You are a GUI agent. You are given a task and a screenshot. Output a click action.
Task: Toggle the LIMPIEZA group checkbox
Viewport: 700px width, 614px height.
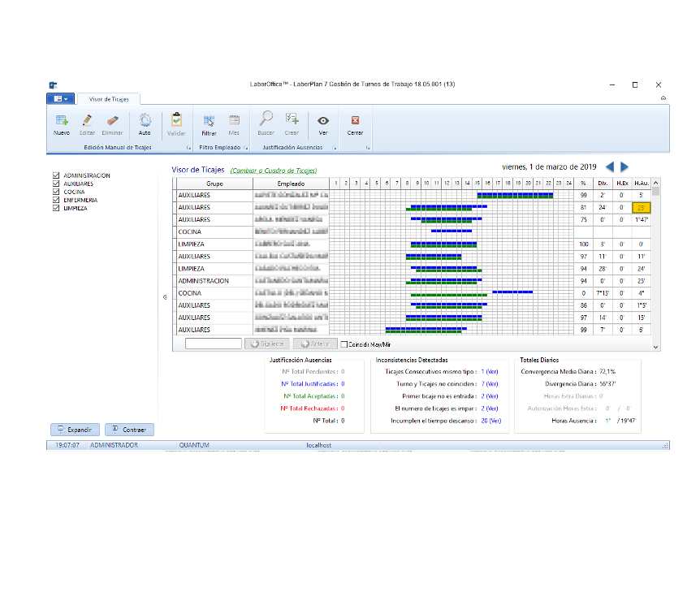56,208
